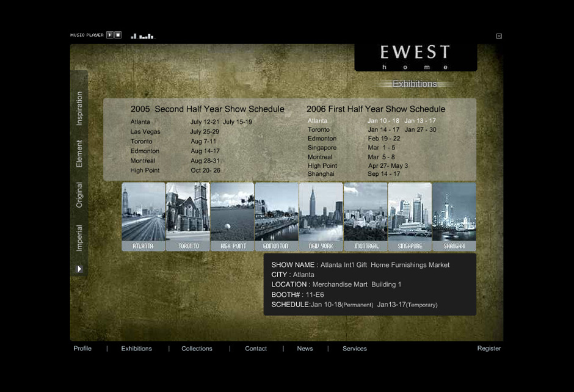
Task: Click Shanghai in the 2006 schedule
Action: point(321,174)
